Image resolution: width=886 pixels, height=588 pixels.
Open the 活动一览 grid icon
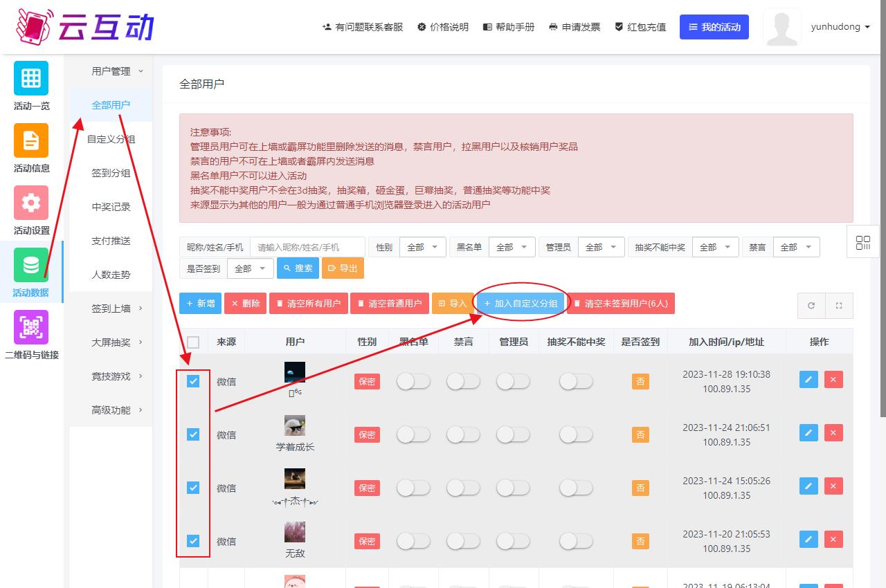click(x=31, y=78)
